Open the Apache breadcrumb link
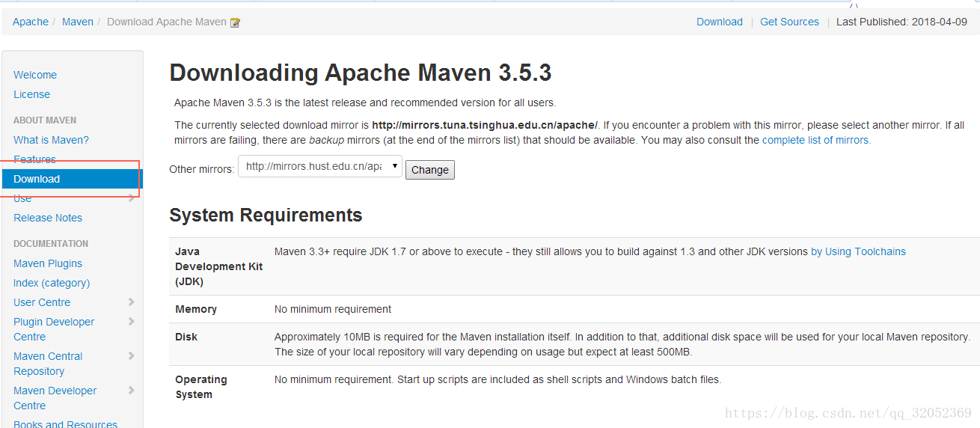Image resolution: width=980 pixels, height=428 pixels. [x=31, y=22]
